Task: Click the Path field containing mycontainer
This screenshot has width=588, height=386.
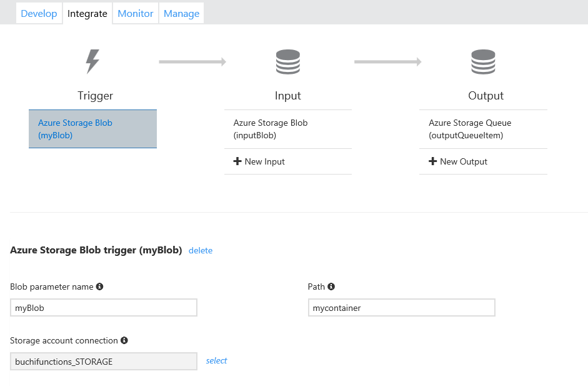Action: click(x=401, y=308)
